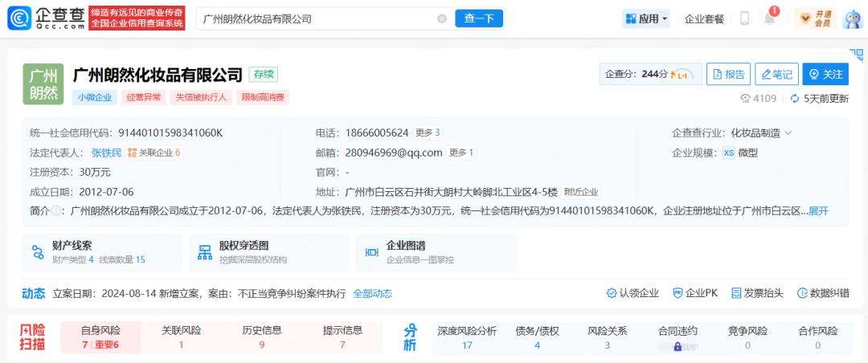Image resolution: width=868 pixels, height=363 pixels.
Task: Click the 开通会员 VIP badge
Action: point(814,18)
